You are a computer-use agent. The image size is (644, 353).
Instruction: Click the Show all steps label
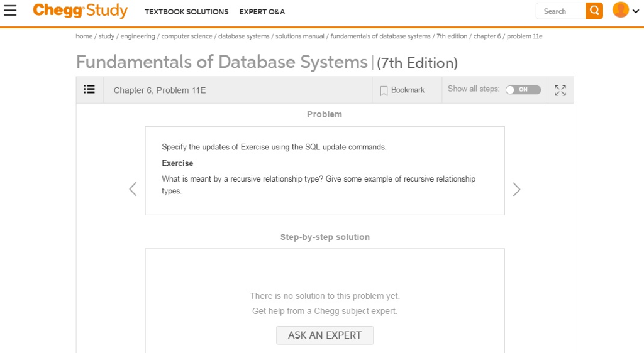click(x=474, y=89)
